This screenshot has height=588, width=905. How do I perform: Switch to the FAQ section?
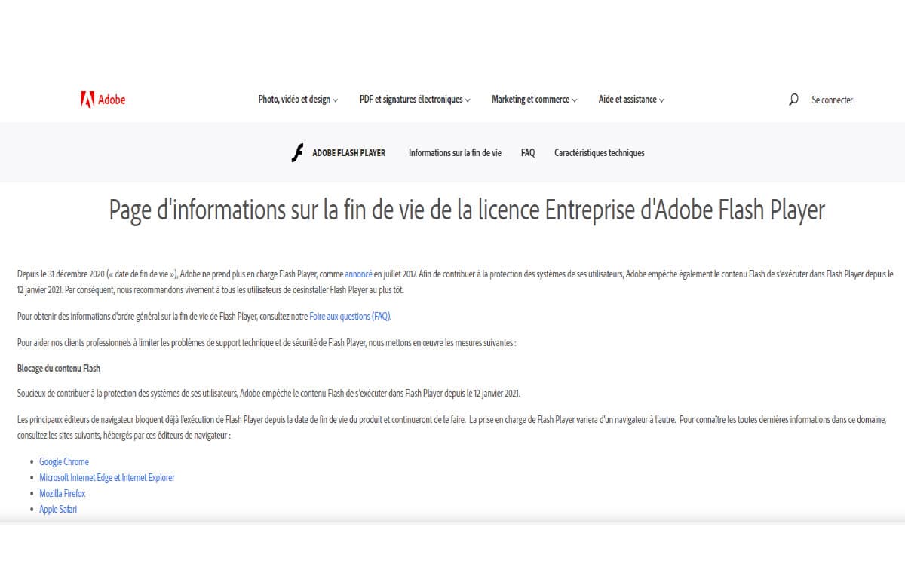pos(527,152)
